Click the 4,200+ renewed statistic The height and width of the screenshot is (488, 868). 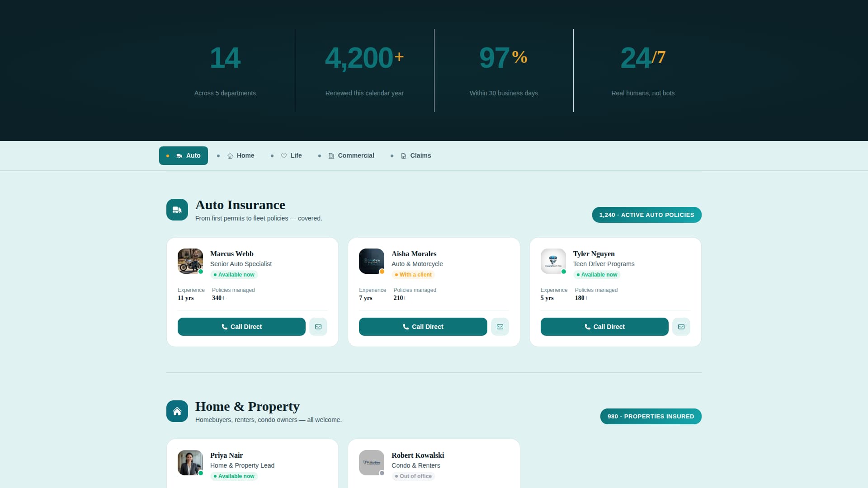pyautogui.click(x=364, y=58)
